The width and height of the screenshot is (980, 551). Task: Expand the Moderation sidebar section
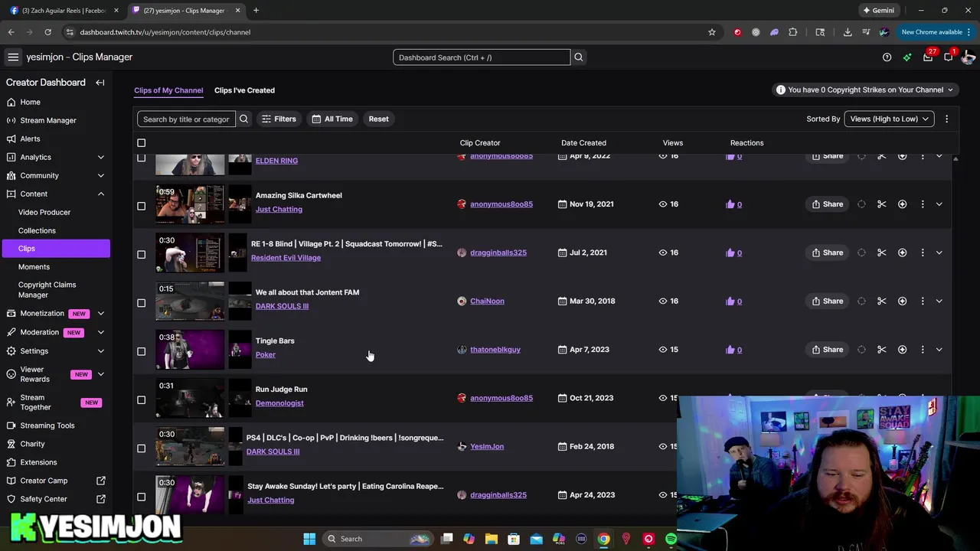(x=100, y=332)
